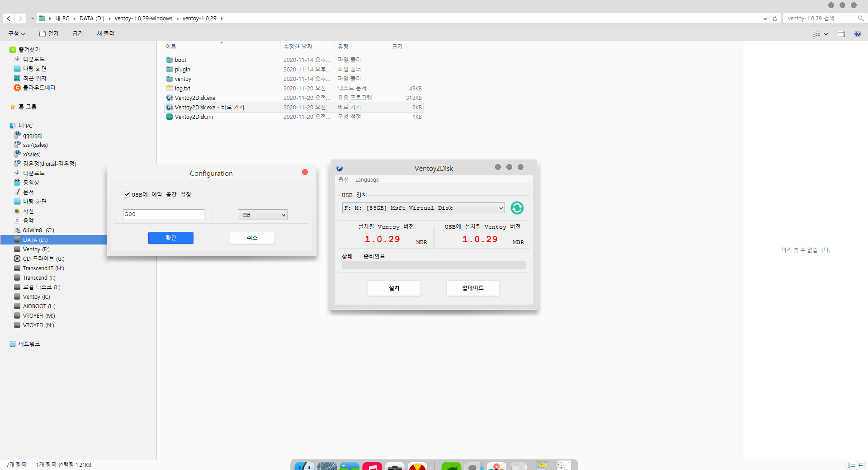The height and width of the screenshot is (470, 868).
Task: Click the 취소 button in Configuration
Action: pos(252,238)
